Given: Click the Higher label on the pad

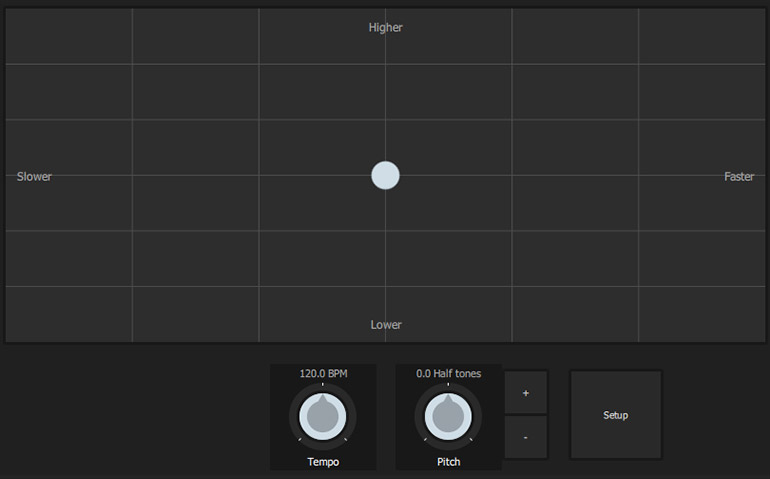Looking at the screenshot, I should pos(385,28).
